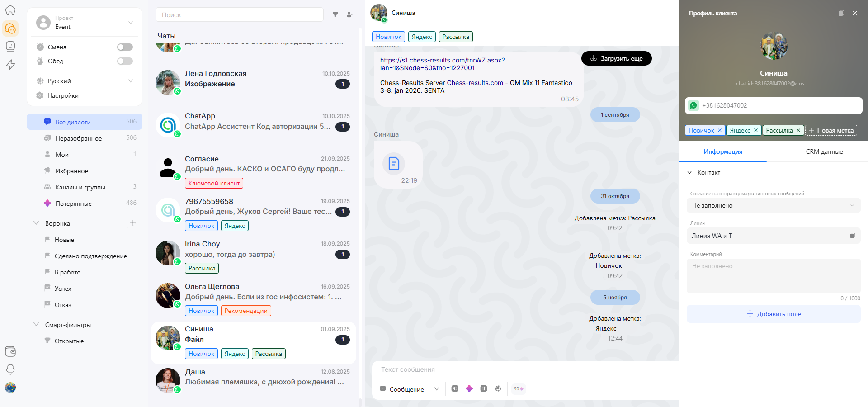Screen dimensions: 868x407
Task: Remove the Яндекс tag from client profile
Action: 755,130
